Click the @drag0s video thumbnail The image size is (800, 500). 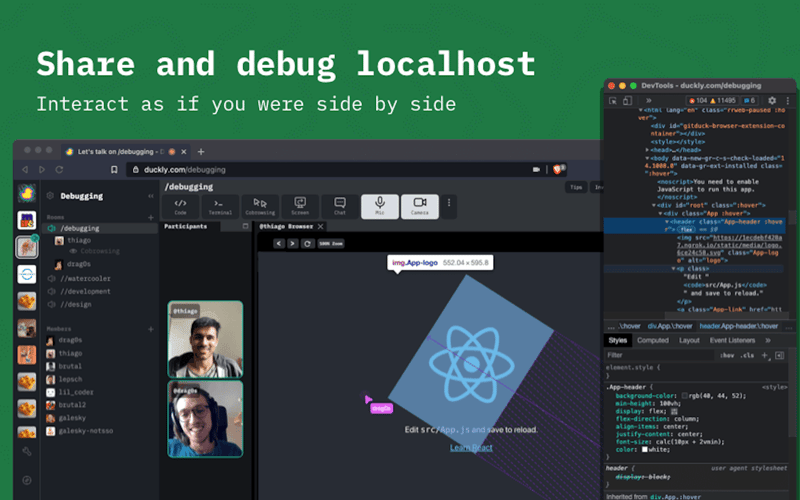point(205,418)
